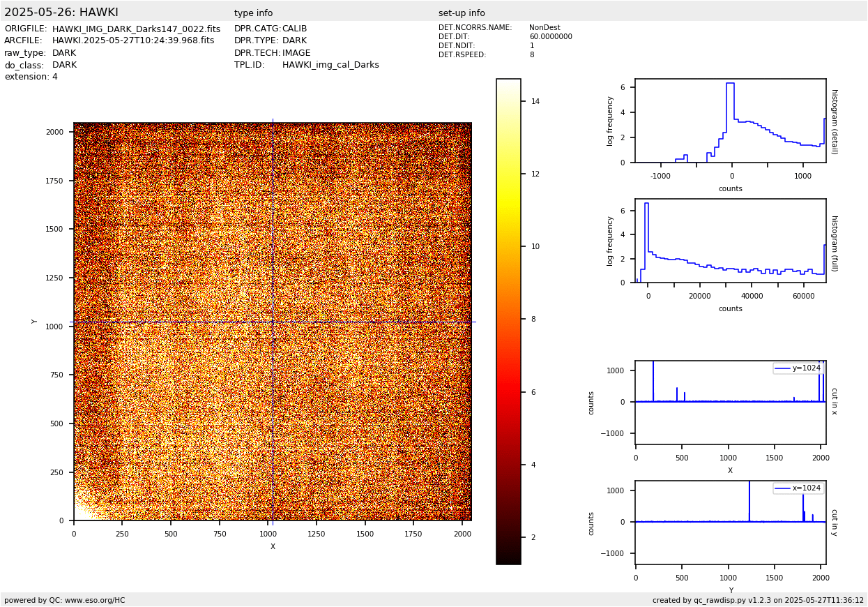This screenshot has width=868, height=607.
Task: Click the ARCFILE value HAWKI.2025-05-27T10:24:39.968.fits
Action: 133,41
